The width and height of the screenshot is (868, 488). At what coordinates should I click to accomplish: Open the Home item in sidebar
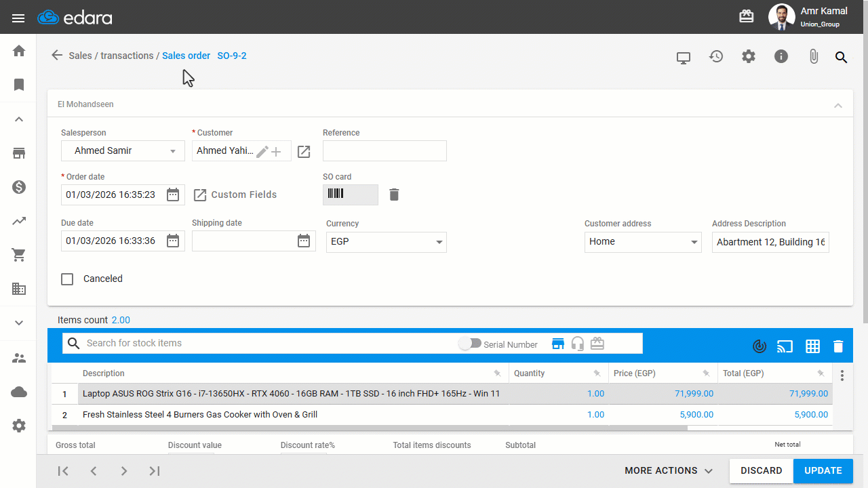point(19,51)
